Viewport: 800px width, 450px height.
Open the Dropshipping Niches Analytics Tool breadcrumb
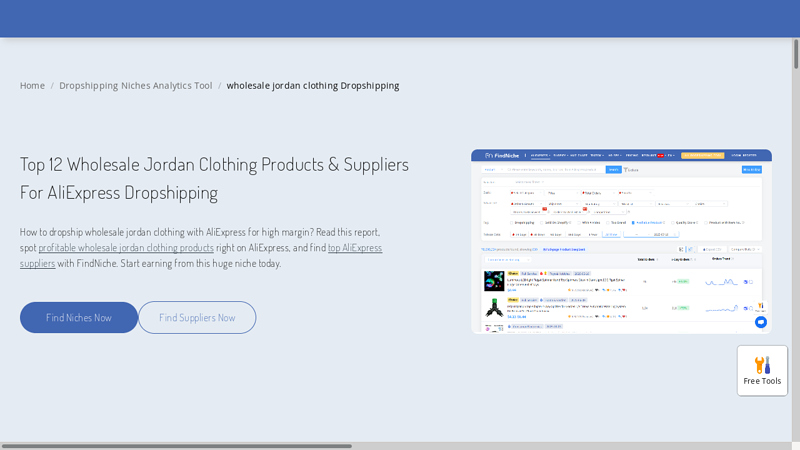(x=135, y=86)
